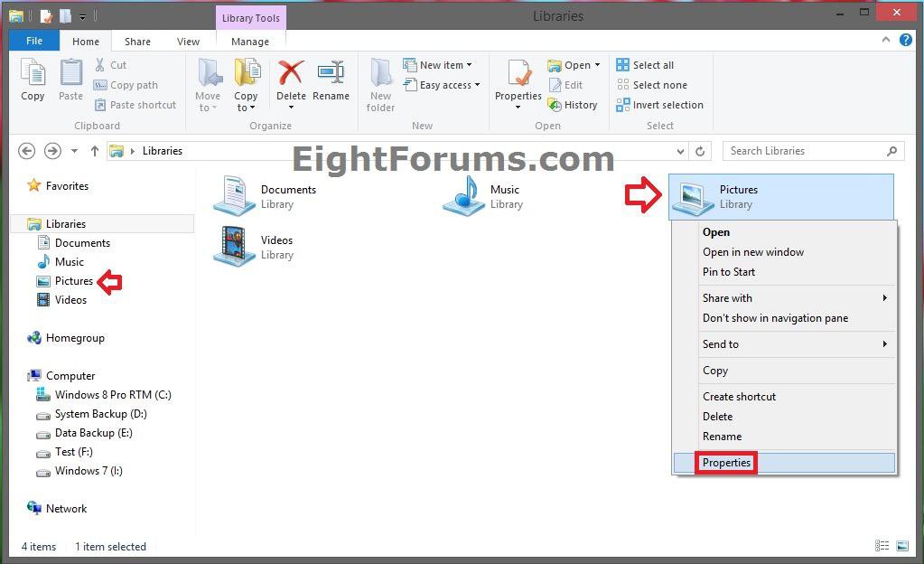924x564 pixels.
Task: Choose Properties from the context menu
Action: 727,463
